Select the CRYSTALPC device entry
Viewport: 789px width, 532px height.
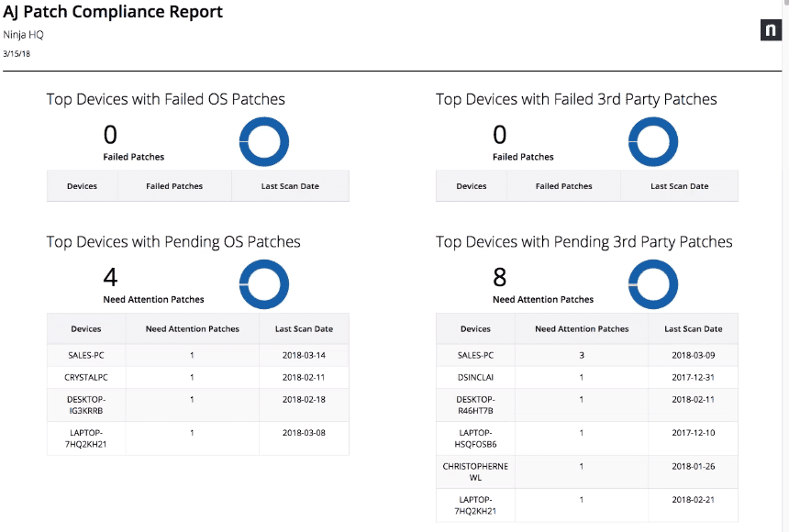[85, 377]
